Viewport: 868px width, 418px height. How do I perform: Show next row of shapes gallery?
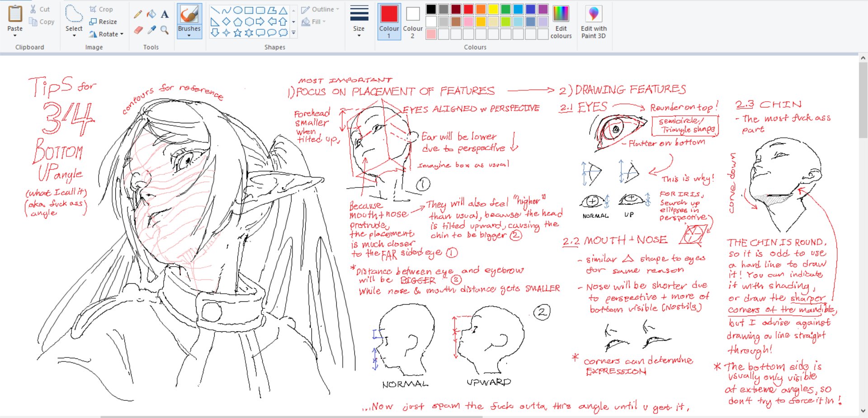coord(294,21)
